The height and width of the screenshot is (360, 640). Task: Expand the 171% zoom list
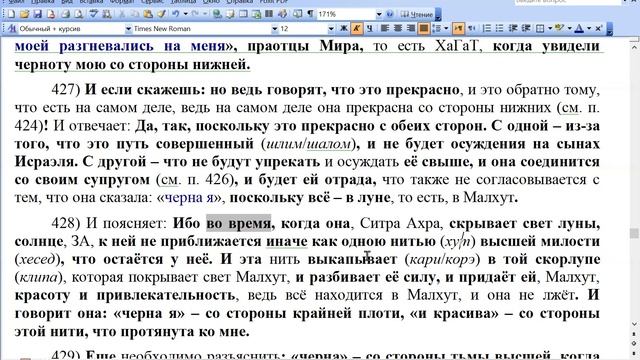(379, 14)
